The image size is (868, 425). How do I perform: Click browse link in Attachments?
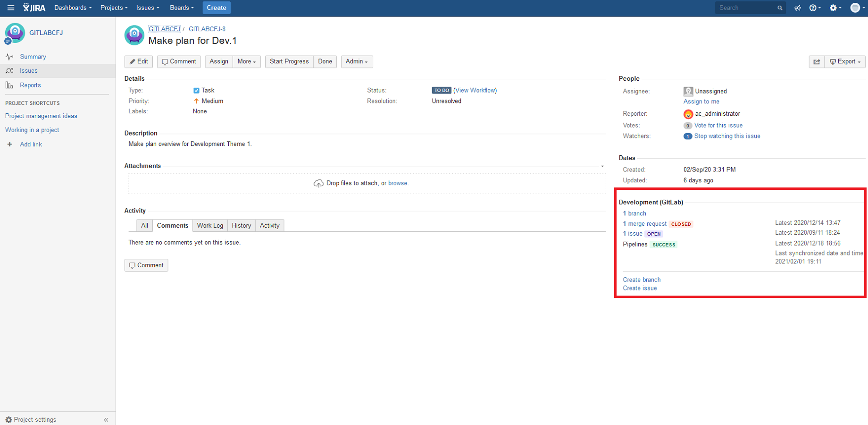(x=398, y=183)
